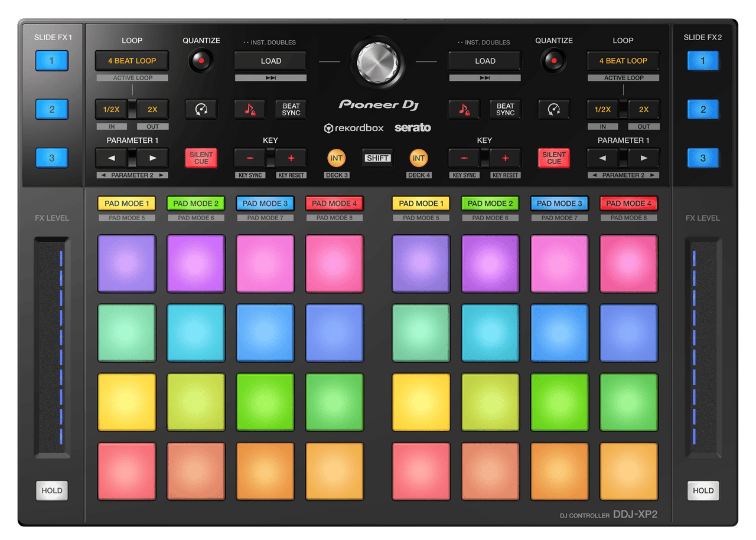The image size is (756, 540).
Task: Click the orange INT button above DECK 4
Action: [419, 158]
